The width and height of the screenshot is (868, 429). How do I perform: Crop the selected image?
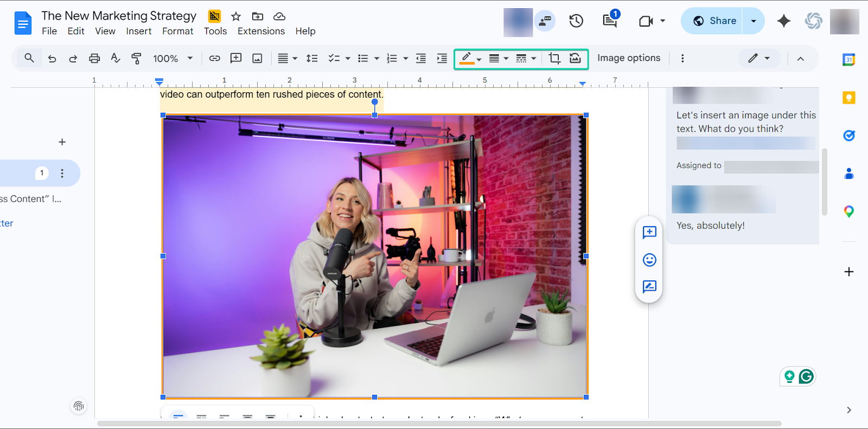click(554, 58)
